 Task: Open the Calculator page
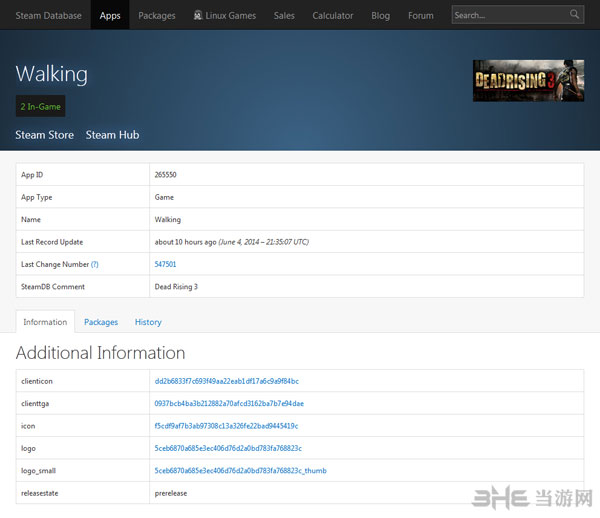point(333,15)
